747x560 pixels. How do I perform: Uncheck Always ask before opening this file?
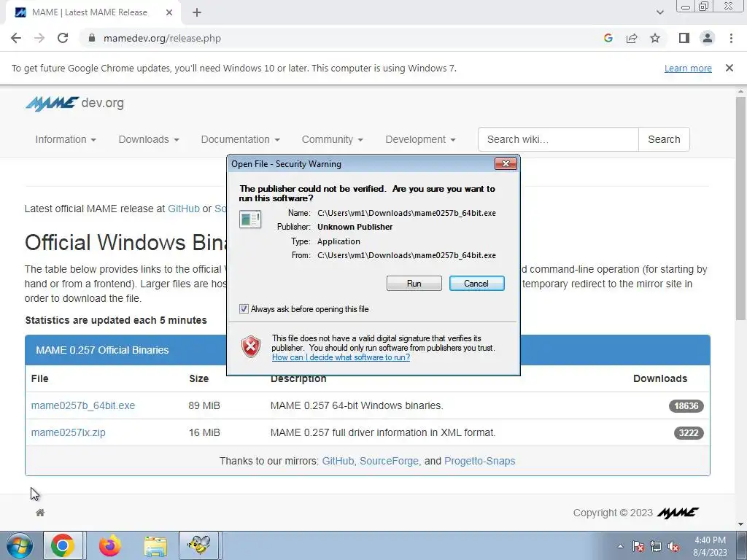(x=244, y=309)
